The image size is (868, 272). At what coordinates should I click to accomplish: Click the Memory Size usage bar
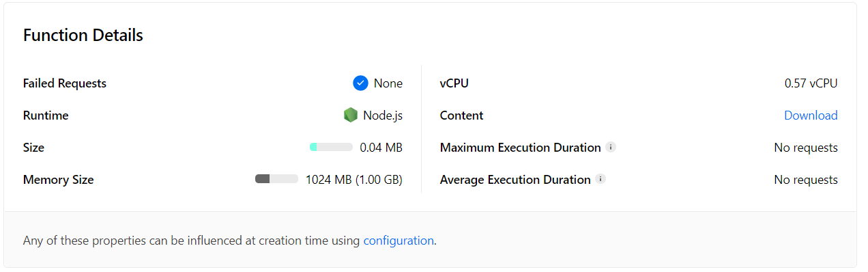pos(276,179)
